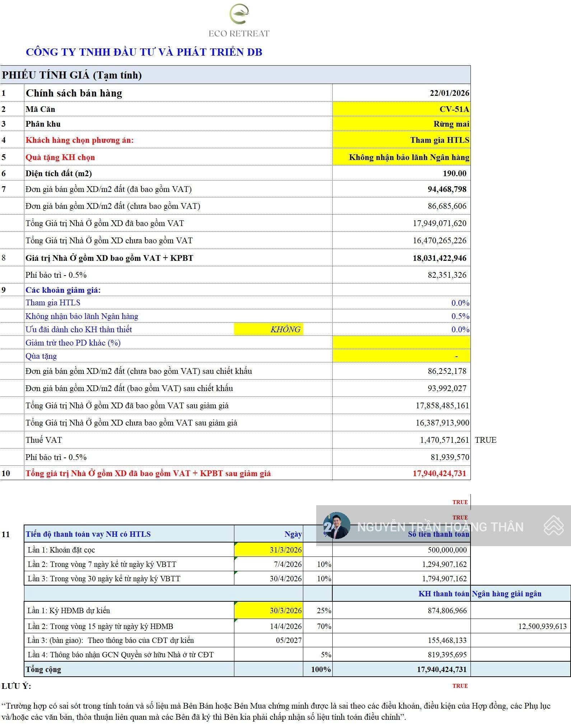Image resolution: width=571 pixels, height=728 pixels.
Task: Select the date 14/4/2026
Action: [286, 626]
